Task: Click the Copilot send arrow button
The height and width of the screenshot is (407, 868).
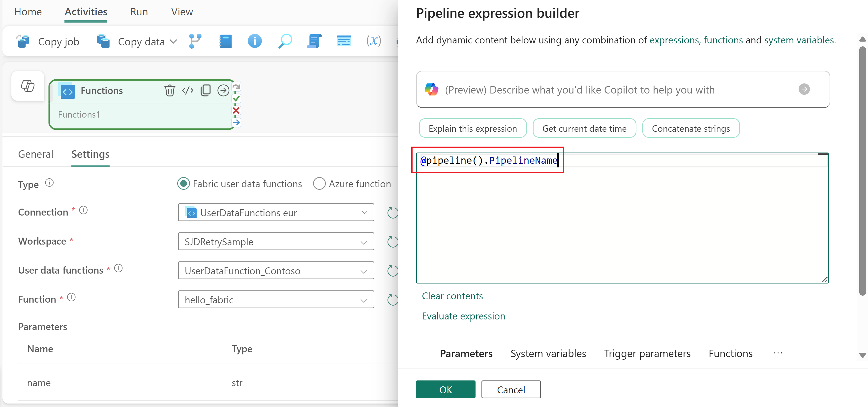Action: 804,89
